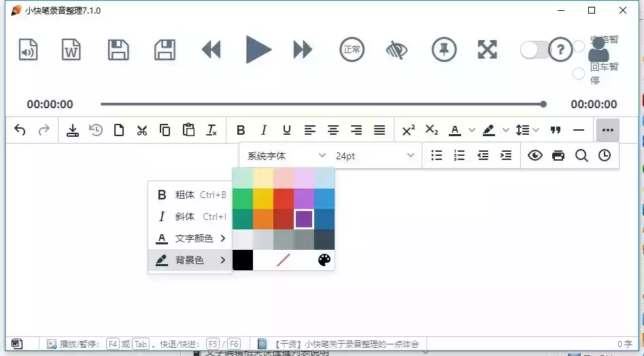The width and height of the screenshot is (644, 356).
Task: Insert time with the clock icon
Action: [x=605, y=155]
